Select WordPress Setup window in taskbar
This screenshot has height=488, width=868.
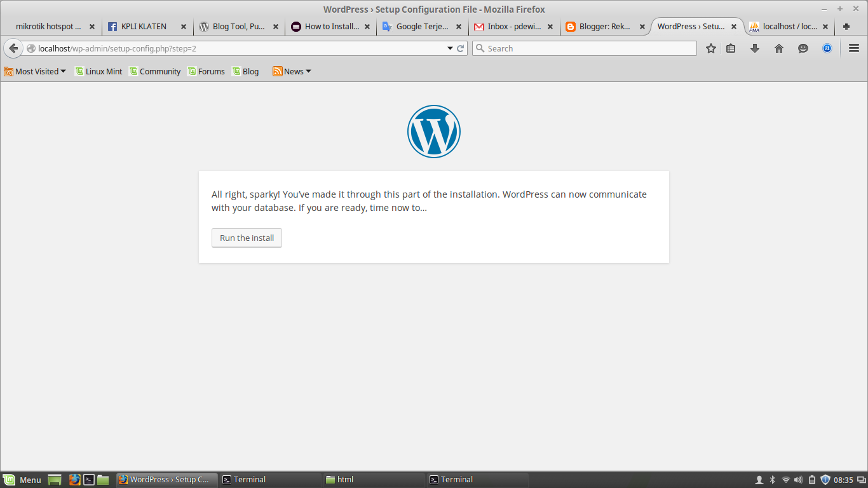(x=167, y=480)
